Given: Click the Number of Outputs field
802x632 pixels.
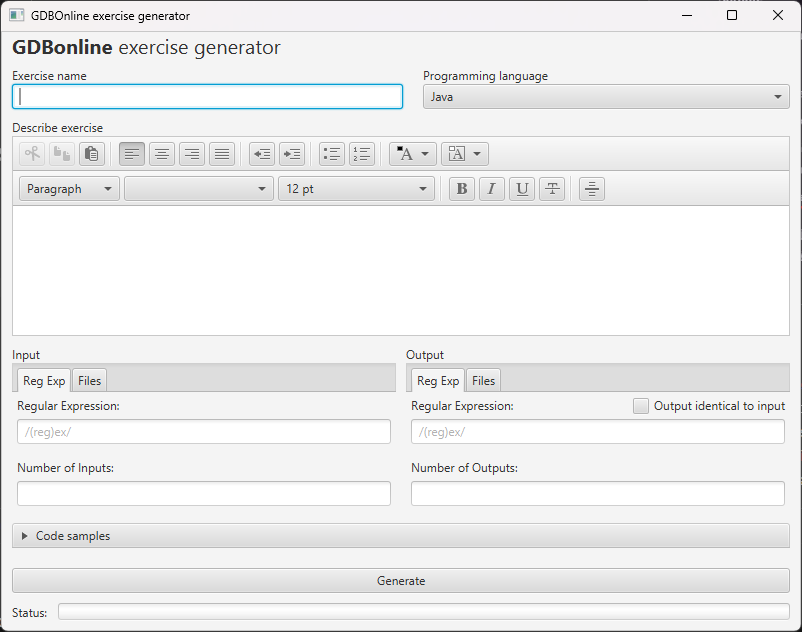Looking at the screenshot, I should [x=598, y=493].
